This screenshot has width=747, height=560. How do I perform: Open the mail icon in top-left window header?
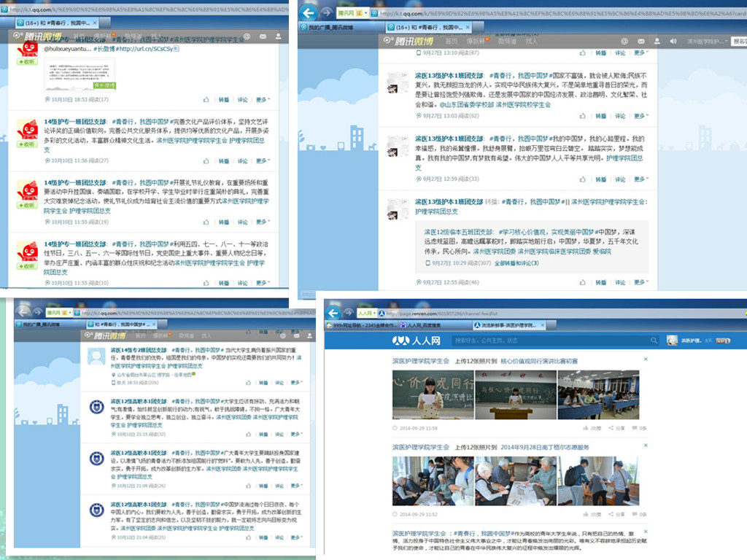click(x=263, y=36)
